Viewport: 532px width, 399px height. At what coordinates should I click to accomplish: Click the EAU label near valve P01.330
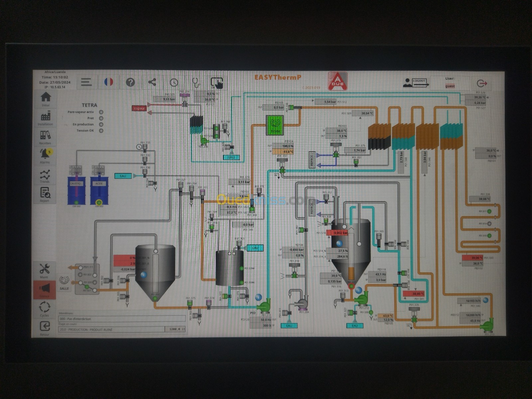[x=123, y=176]
